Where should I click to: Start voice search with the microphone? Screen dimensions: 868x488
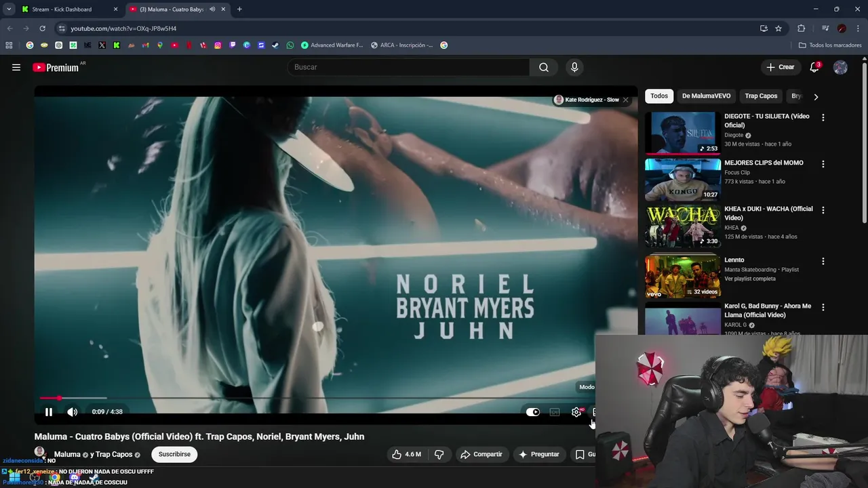click(574, 67)
